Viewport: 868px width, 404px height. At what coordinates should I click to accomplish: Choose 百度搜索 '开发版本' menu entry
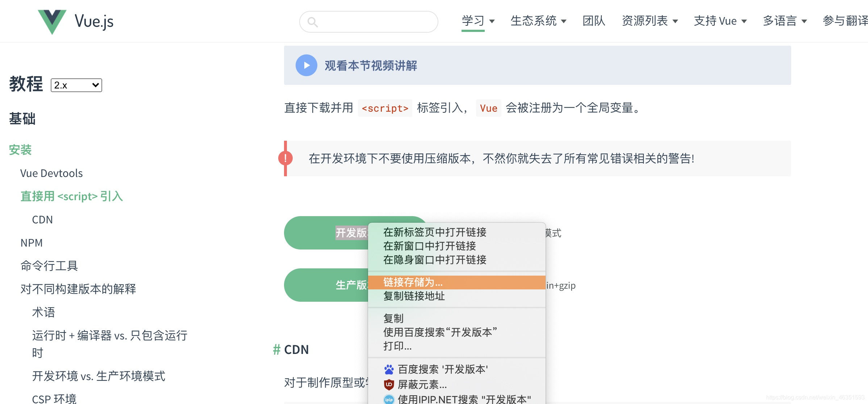click(x=457, y=369)
